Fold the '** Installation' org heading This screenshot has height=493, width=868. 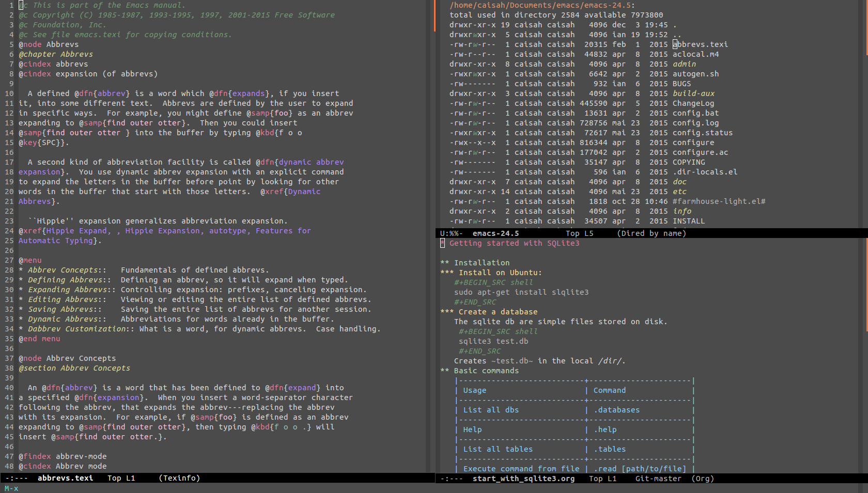coord(475,263)
